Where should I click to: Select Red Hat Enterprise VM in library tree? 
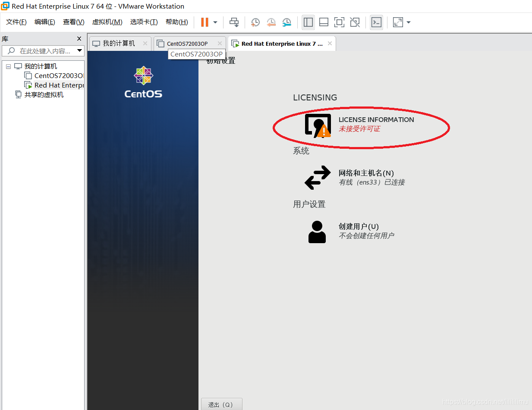point(59,85)
